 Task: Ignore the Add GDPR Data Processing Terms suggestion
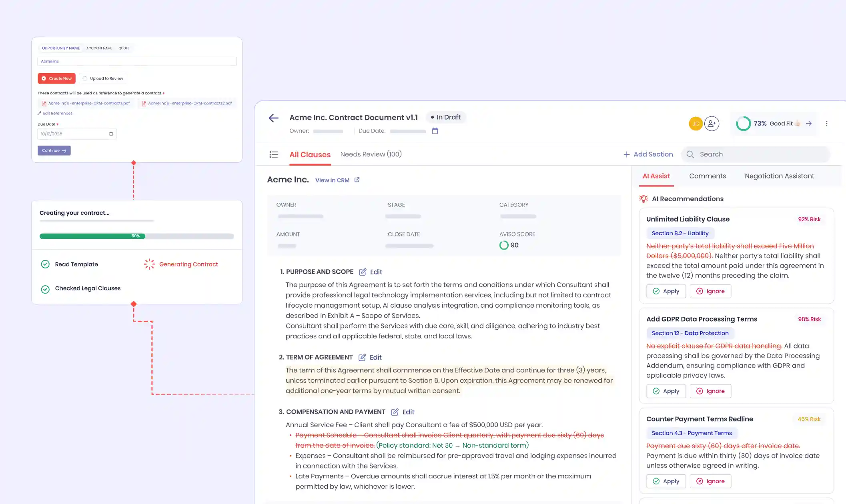pos(710,391)
